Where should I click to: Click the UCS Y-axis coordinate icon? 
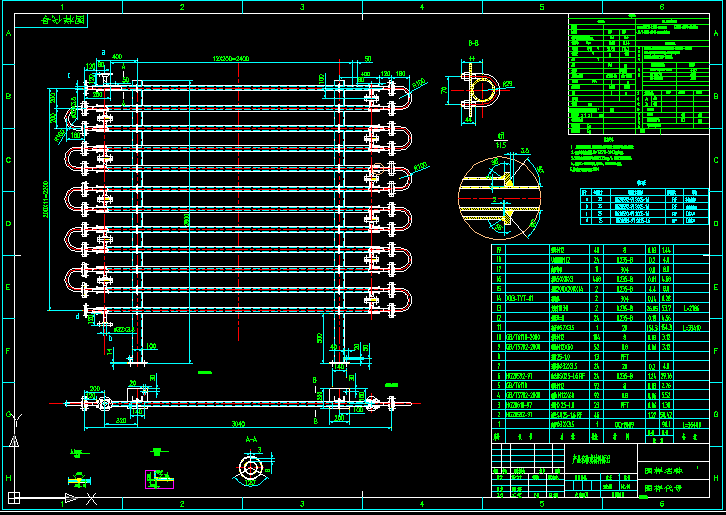pos(15,429)
